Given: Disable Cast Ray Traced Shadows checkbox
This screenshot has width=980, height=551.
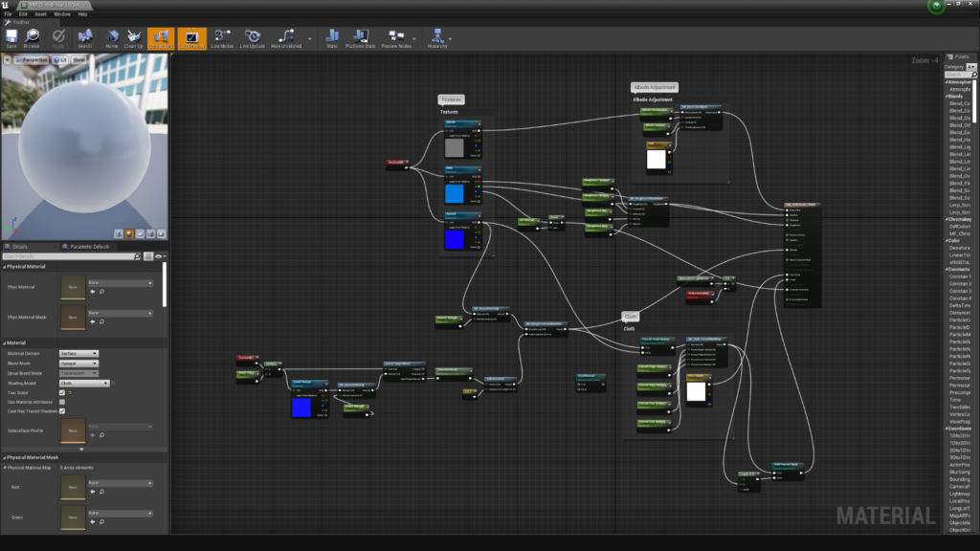Looking at the screenshot, I should pyautogui.click(x=62, y=411).
